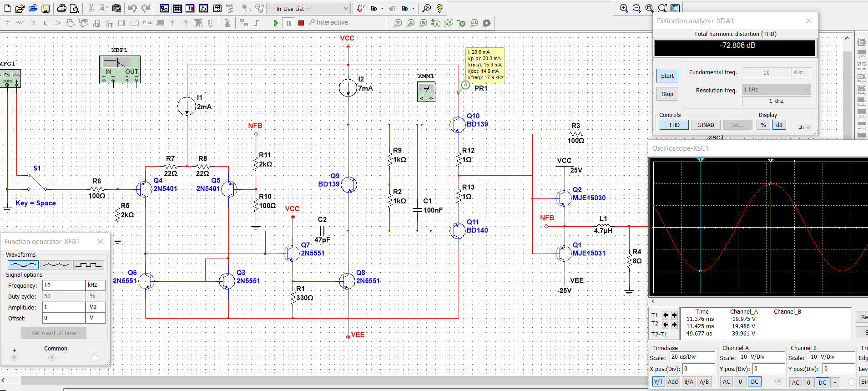Click the Place Misc component icon
The image size is (868, 391).
tap(147, 23)
